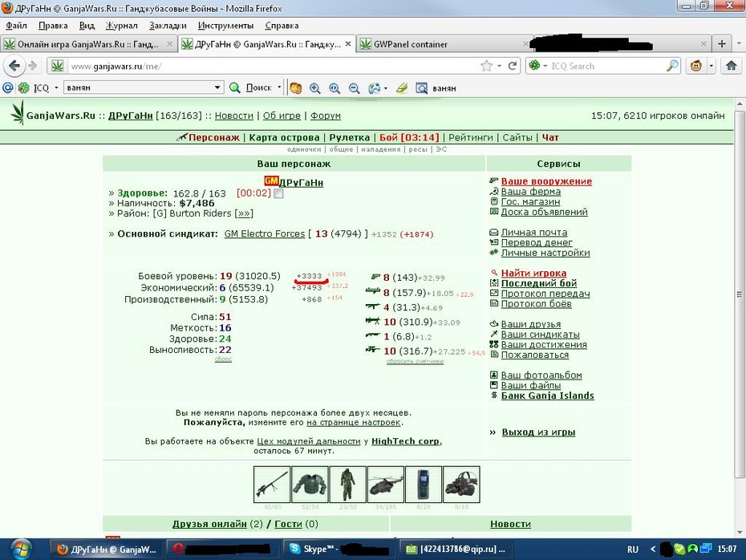Open the bookmark star dropdown arrow
Image resolution: width=746 pixels, height=560 pixels.
499,66
